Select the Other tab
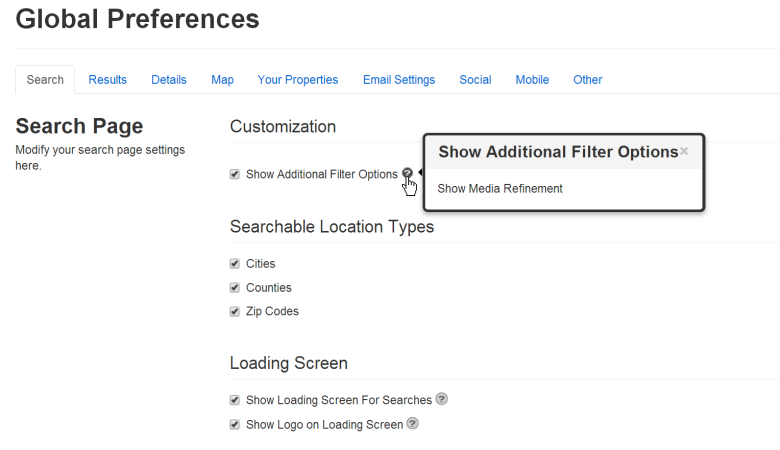This screenshot has width=780, height=450. coord(587,80)
